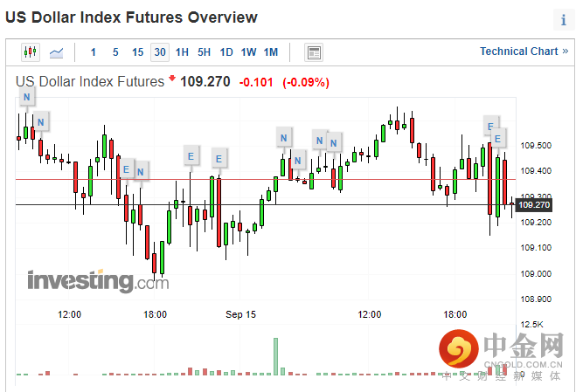576x392 pixels.
Task: Select the 30 minute interval
Action: 159,52
